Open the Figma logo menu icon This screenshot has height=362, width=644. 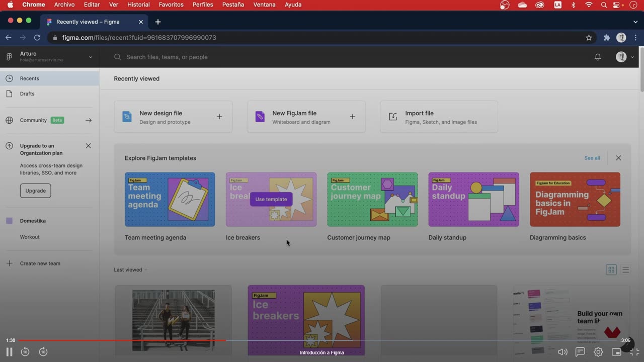point(9,57)
